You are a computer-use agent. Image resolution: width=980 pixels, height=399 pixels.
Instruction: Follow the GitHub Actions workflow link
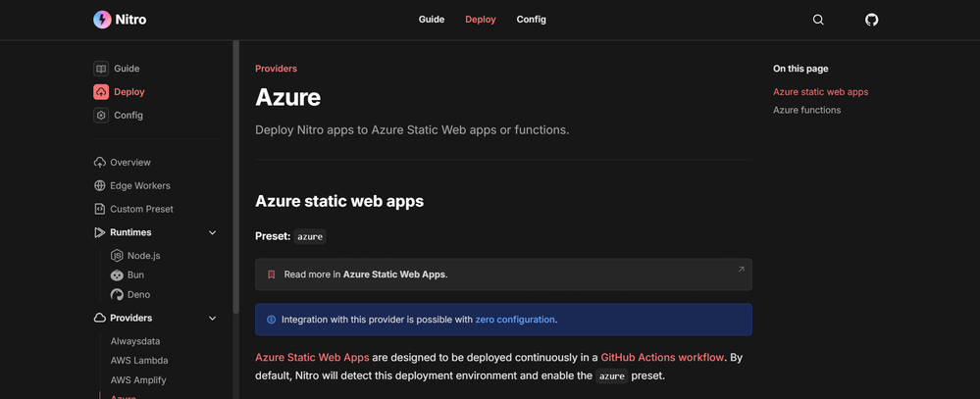tap(662, 358)
